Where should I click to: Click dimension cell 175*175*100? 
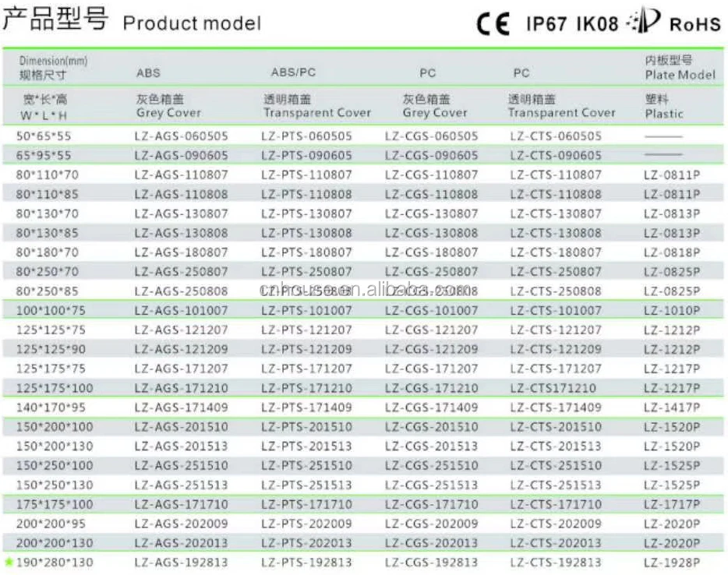(x=55, y=505)
